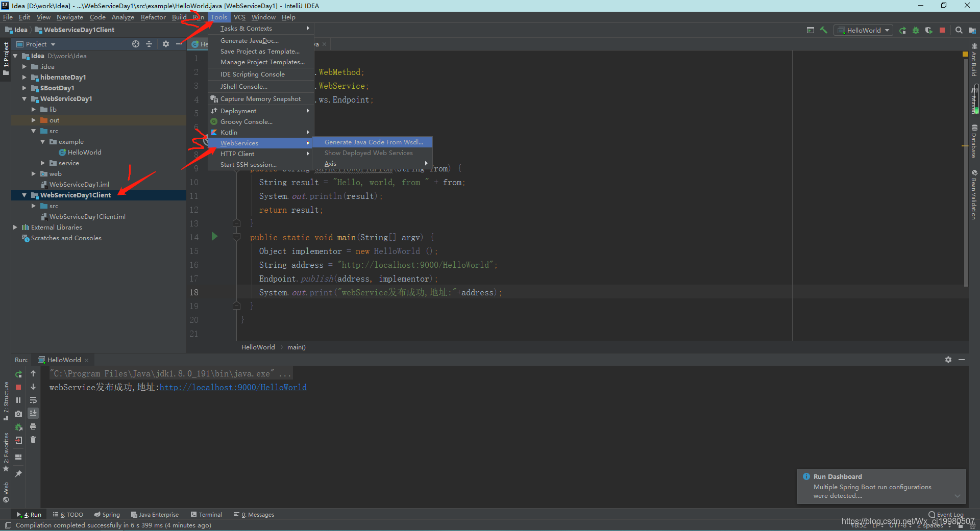
Task: Pause output in the Run panel
Action: 18,400
